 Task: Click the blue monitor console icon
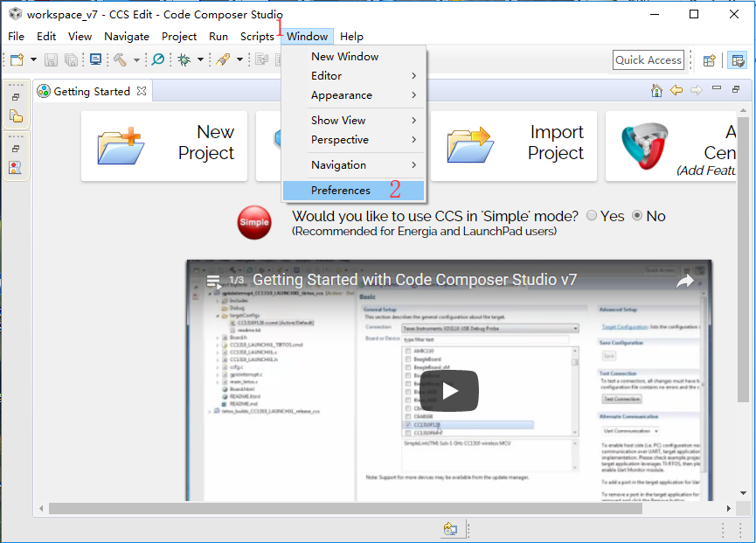pos(95,59)
